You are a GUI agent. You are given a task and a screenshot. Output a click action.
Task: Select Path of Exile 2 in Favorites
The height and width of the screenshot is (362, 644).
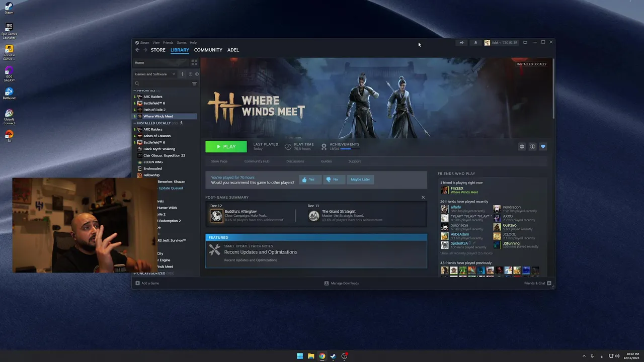pos(154,110)
